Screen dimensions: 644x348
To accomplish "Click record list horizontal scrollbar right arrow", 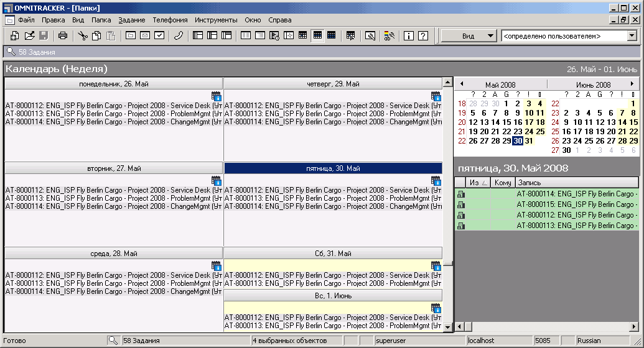I will pos(633,327).
